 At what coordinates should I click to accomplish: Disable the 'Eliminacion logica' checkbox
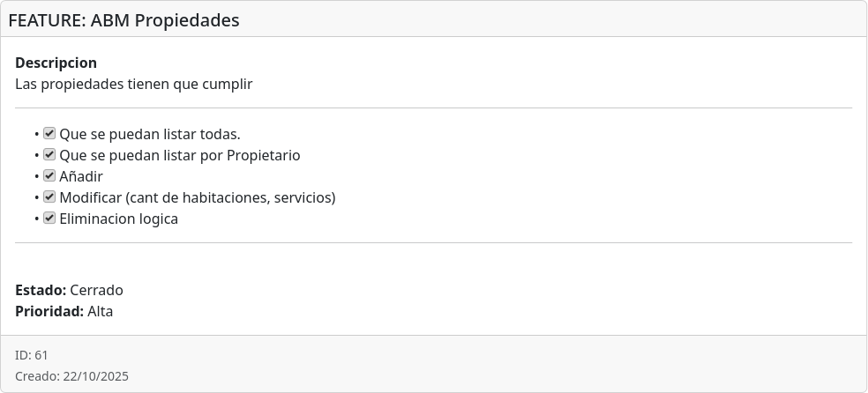[x=49, y=219]
